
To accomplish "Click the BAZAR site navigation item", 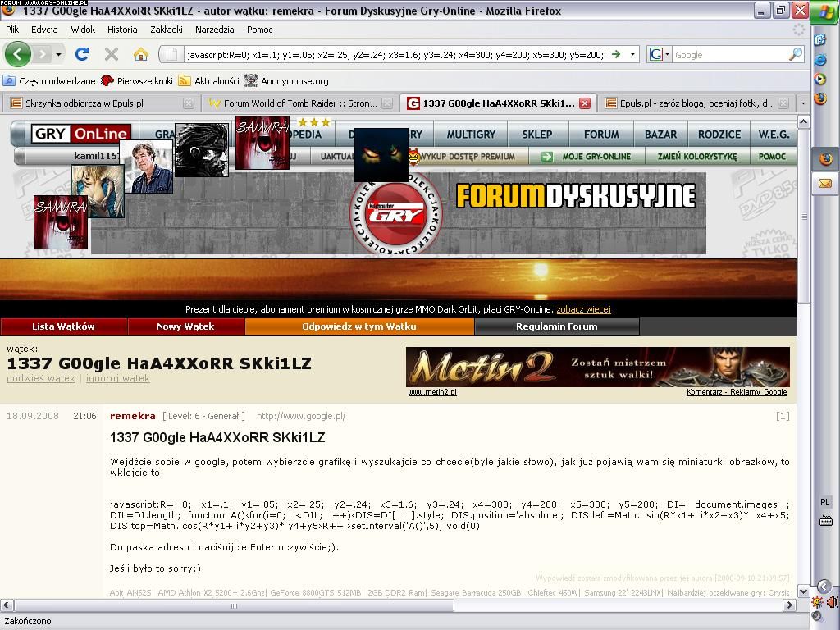I will click(660, 135).
